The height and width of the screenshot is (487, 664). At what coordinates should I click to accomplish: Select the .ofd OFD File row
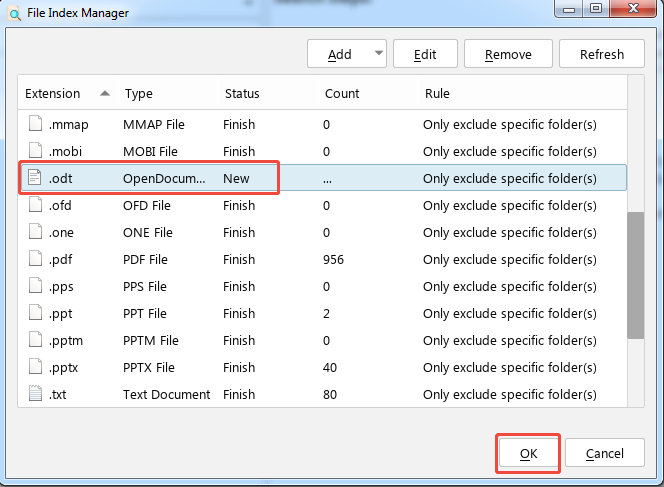[300, 205]
